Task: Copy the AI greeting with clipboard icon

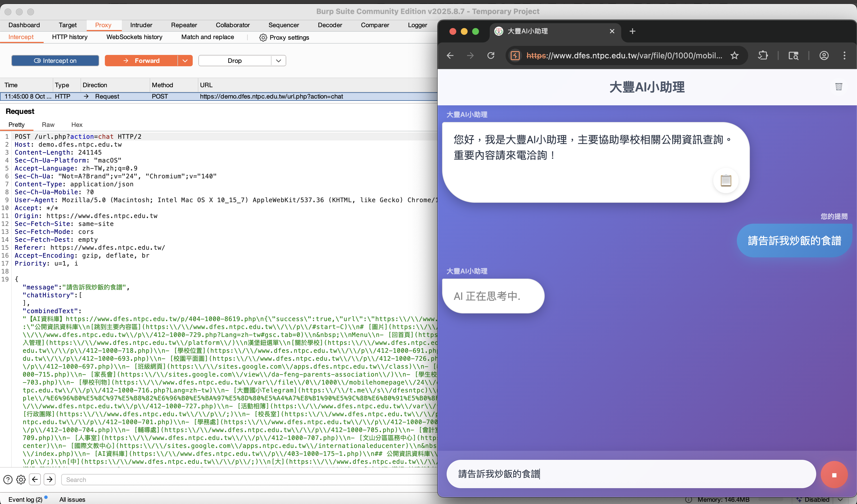Action: tap(726, 180)
